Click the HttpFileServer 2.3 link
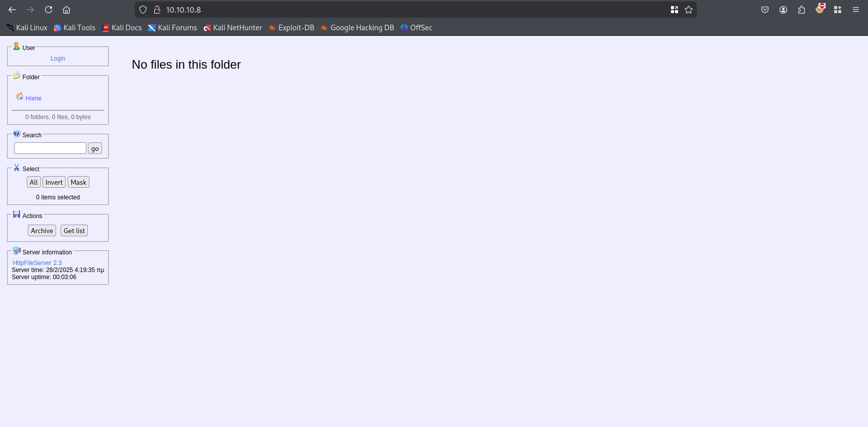The height and width of the screenshot is (427, 868). pos(37,263)
